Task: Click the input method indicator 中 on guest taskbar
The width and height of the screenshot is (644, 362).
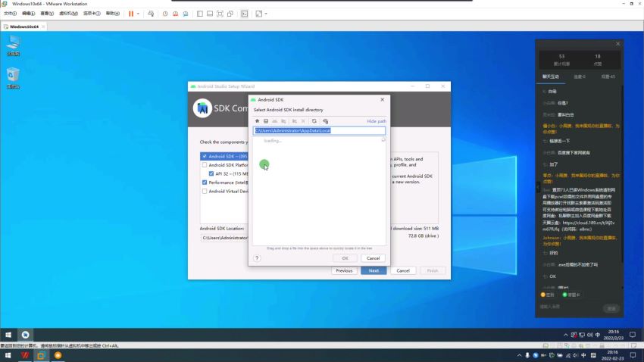Action: click(598, 335)
